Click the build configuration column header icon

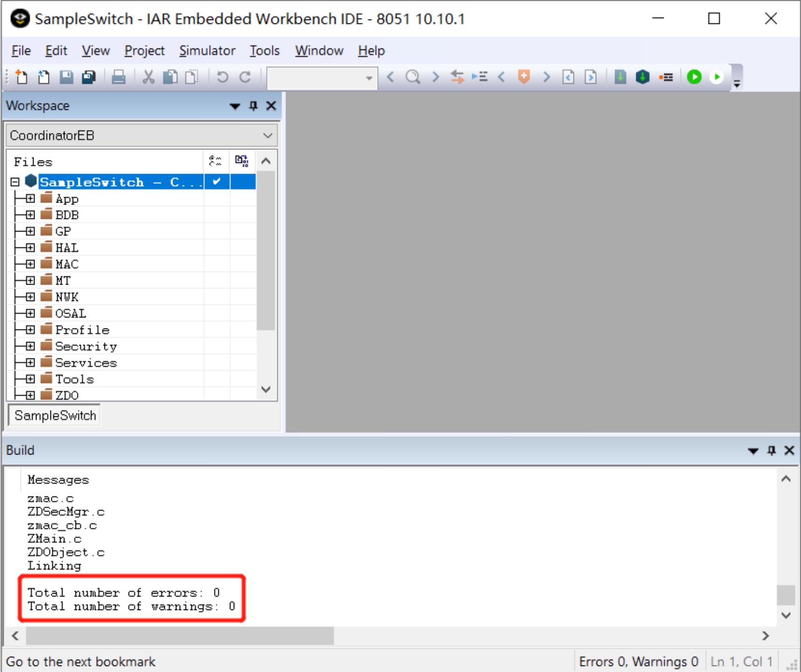click(216, 161)
